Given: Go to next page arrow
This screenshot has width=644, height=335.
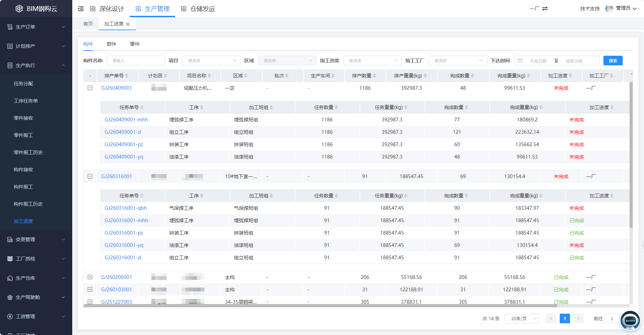Looking at the screenshot, I should tap(579, 318).
